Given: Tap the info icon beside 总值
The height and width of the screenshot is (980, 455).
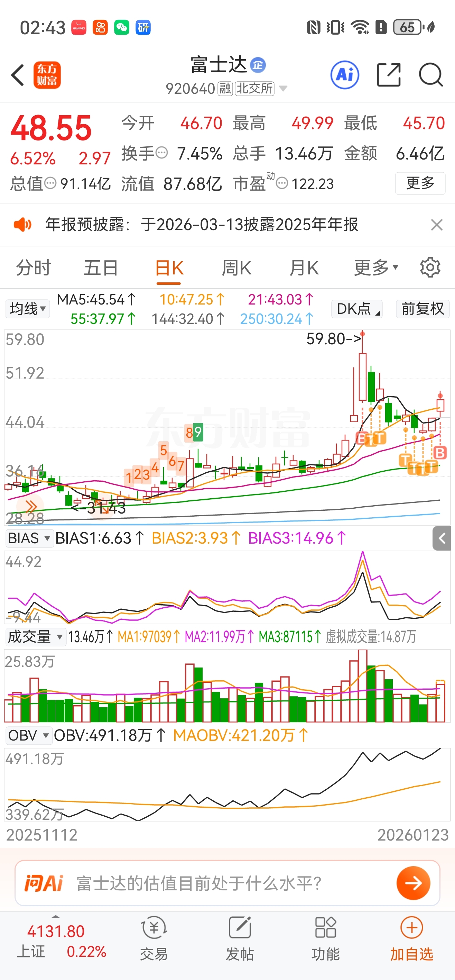Looking at the screenshot, I should [x=50, y=183].
